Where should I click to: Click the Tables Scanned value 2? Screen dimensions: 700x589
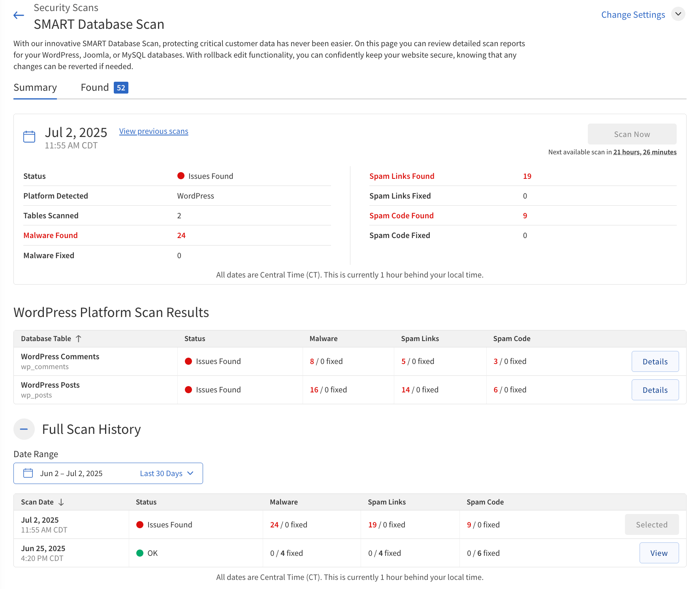point(179,216)
